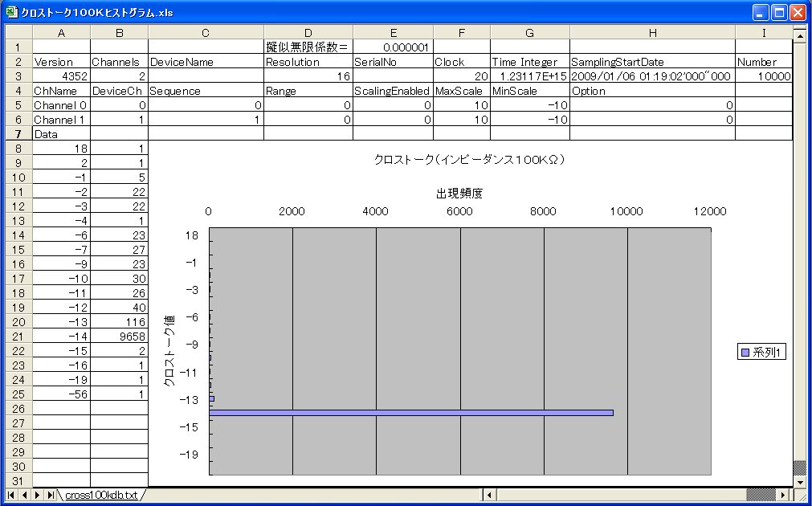This screenshot has width=812, height=506.
Task: Select row 21 header
Action: coord(18,337)
